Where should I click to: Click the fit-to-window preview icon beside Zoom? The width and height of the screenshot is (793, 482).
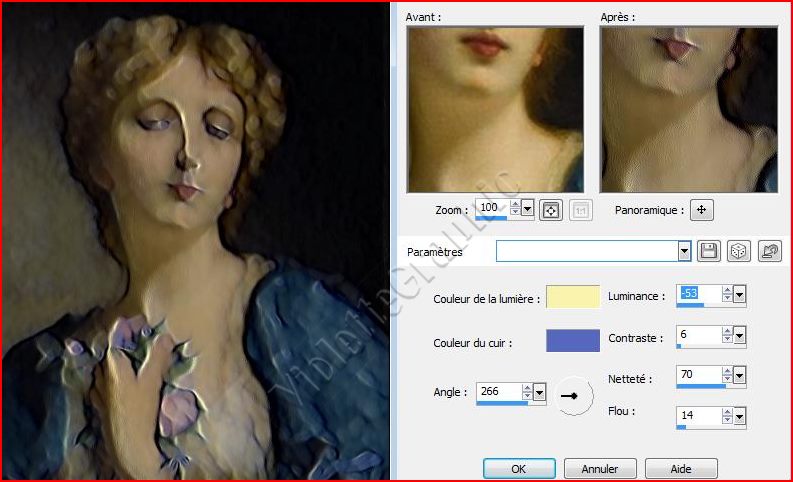[550, 210]
